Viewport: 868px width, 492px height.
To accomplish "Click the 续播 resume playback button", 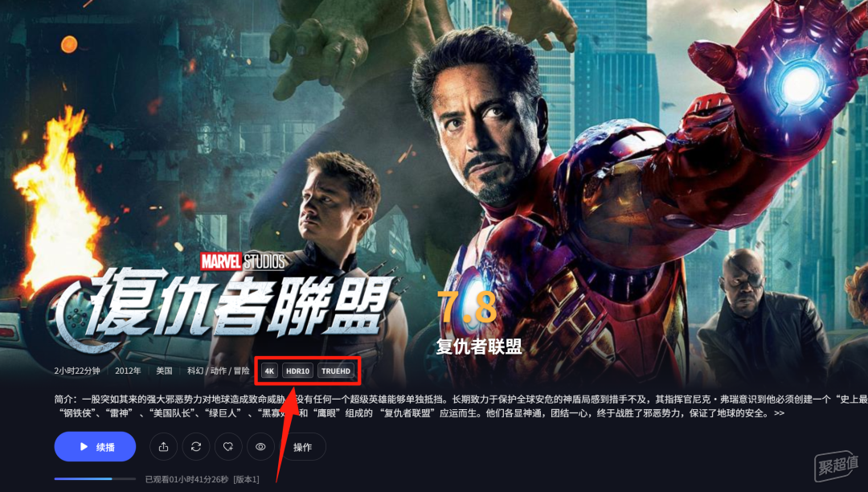I will pyautogui.click(x=95, y=447).
